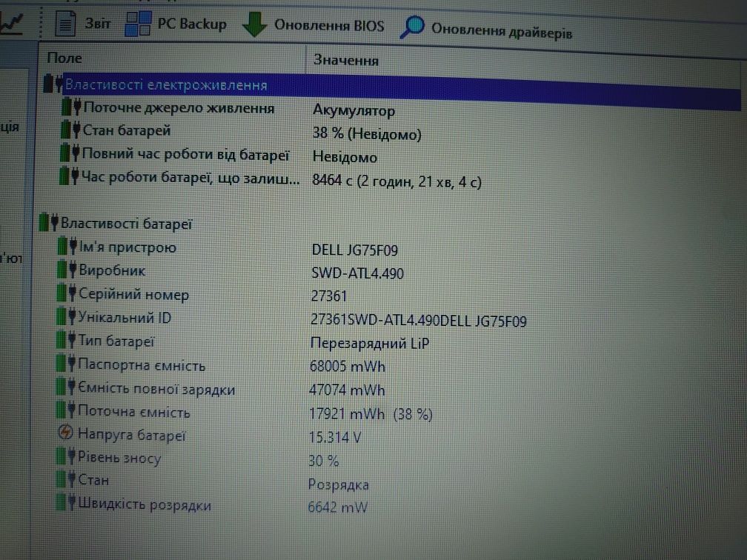The width and height of the screenshot is (747, 560).
Task: Click battery icon beside Ємність повної зарядки
Action: tap(66, 386)
